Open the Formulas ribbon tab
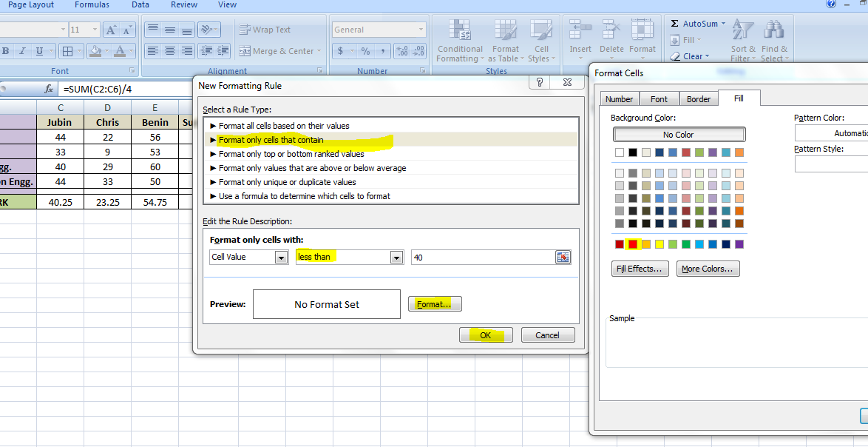 (92, 4)
